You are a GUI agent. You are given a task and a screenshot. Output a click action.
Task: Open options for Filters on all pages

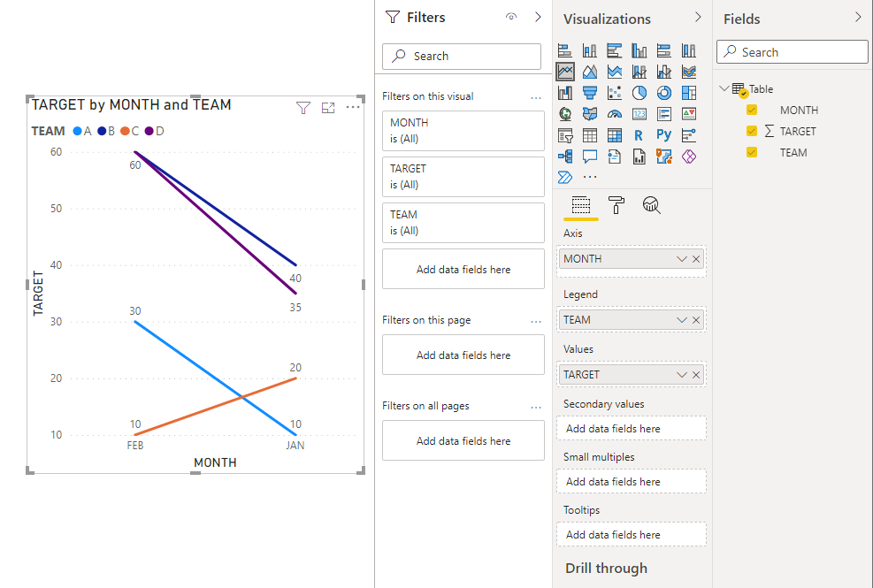[536, 408]
